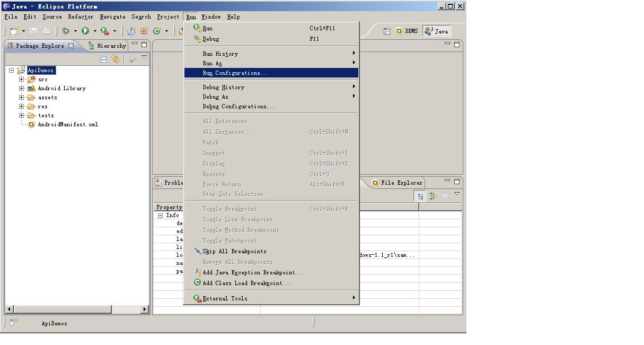Open the Run As submenu

pos(271,63)
